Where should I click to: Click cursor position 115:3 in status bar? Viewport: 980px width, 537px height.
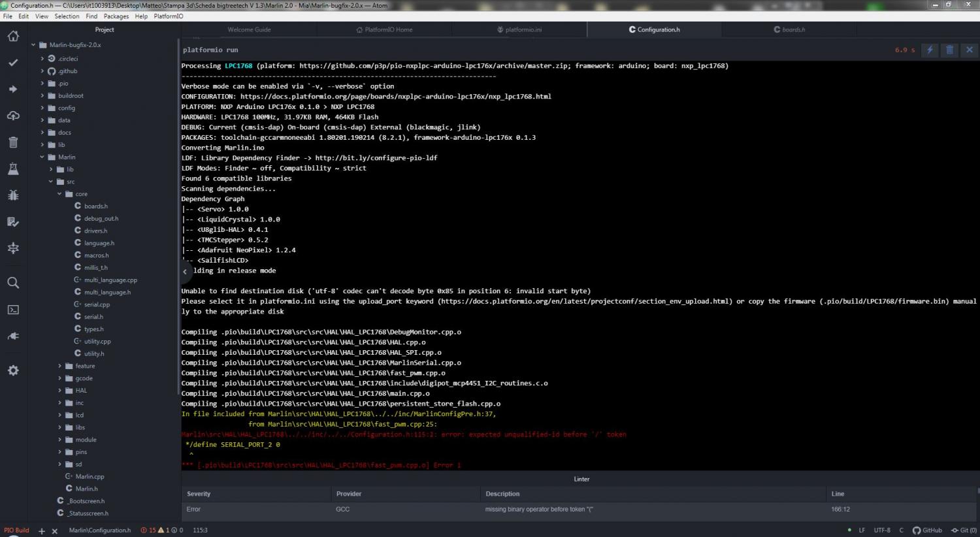click(x=200, y=530)
